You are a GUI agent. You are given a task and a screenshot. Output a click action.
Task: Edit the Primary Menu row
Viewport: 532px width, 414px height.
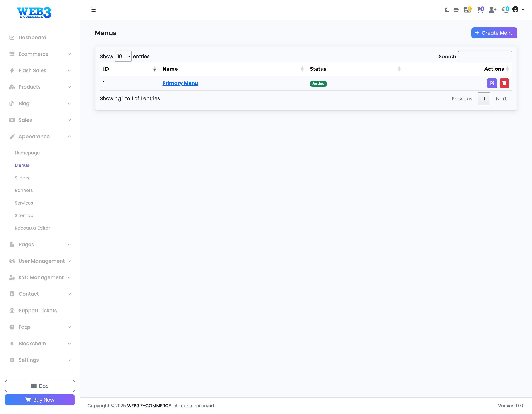click(492, 83)
